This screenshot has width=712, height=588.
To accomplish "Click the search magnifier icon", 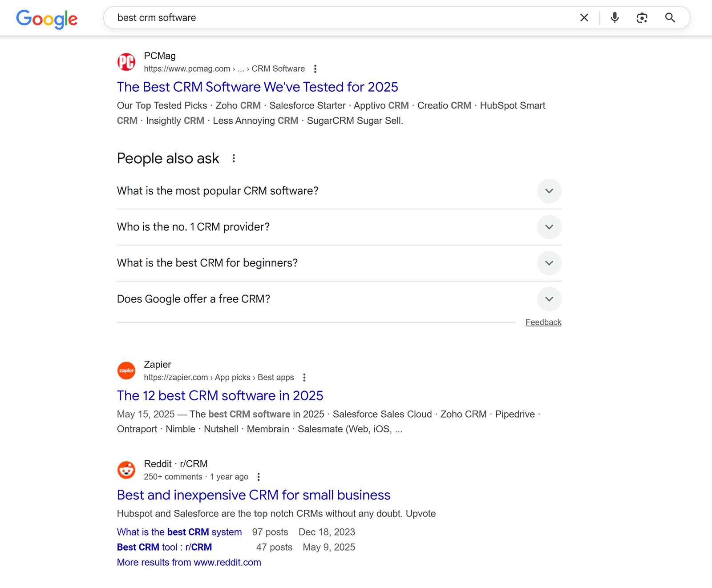I will 670,18.
